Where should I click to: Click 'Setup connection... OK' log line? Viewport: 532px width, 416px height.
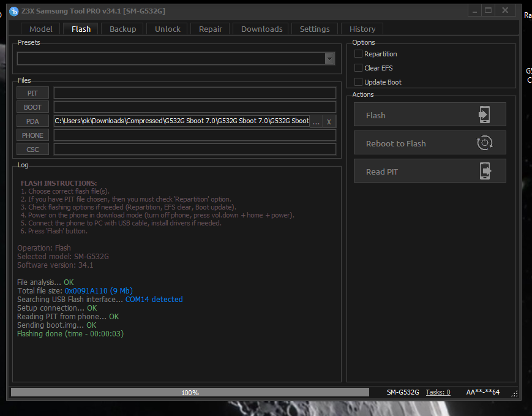pyautogui.click(x=57, y=308)
